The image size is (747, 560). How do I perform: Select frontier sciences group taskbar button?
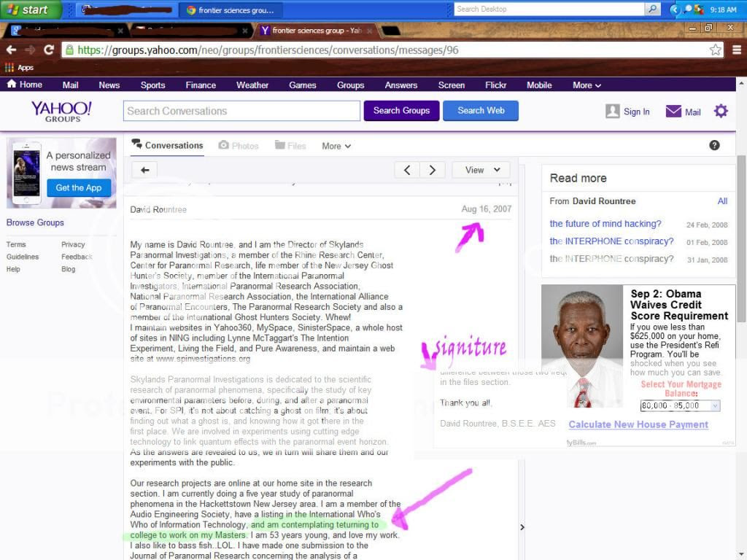[x=231, y=9]
